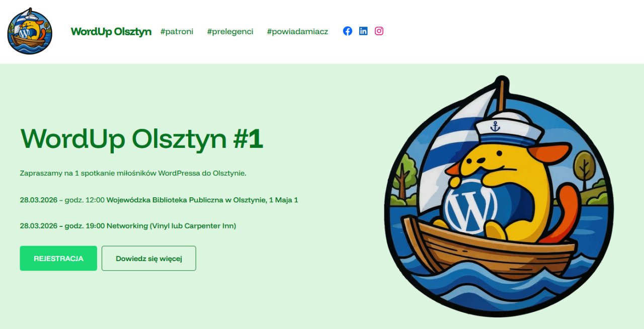
Task: Click the 19:00 Networking event line
Action: (128, 226)
